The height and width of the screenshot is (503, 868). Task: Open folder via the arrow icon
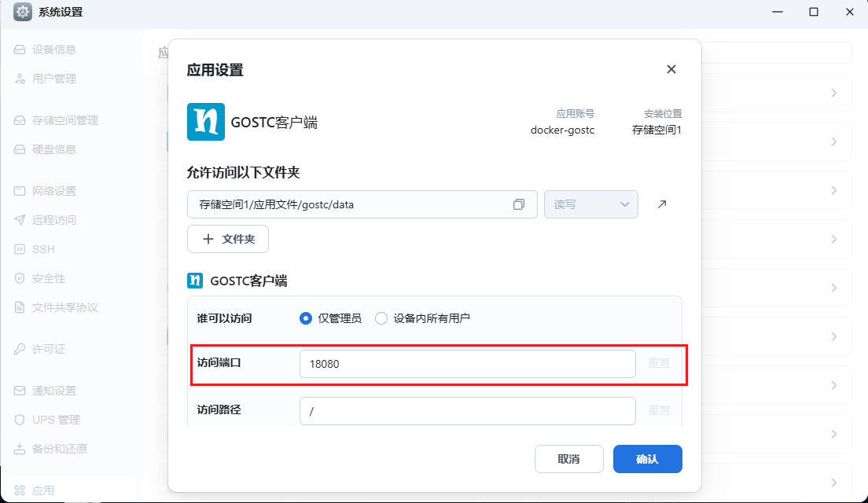coord(662,204)
